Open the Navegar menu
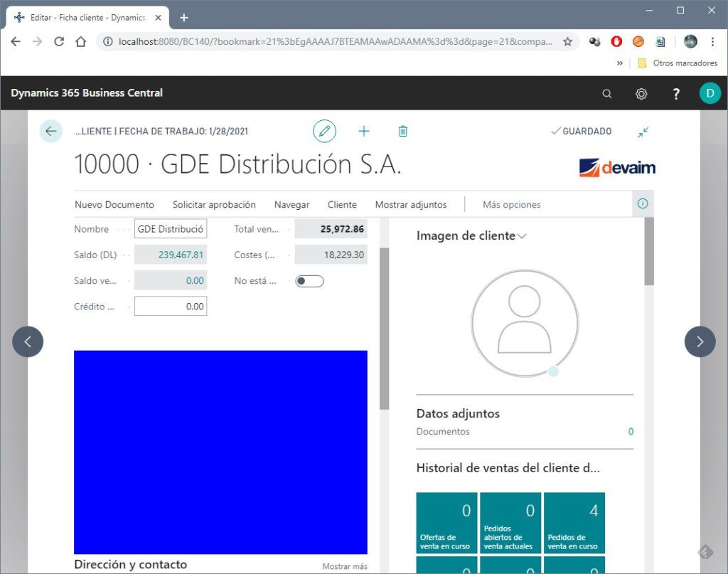 point(291,205)
